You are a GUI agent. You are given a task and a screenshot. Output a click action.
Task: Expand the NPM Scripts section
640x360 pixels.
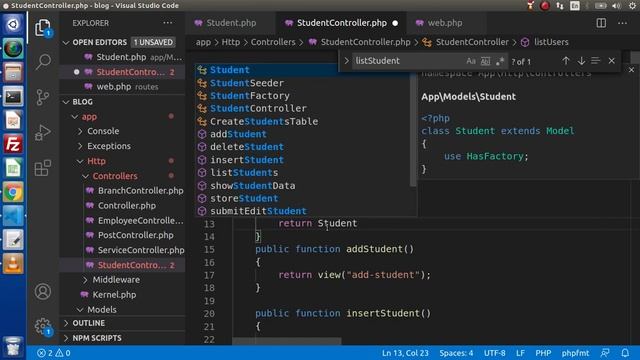coord(66,338)
